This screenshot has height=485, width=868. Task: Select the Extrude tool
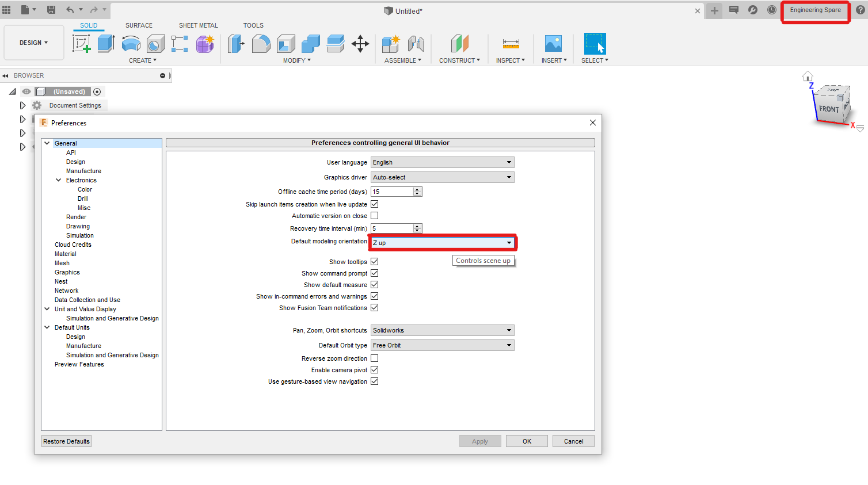pyautogui.click(x=106, y=44)
